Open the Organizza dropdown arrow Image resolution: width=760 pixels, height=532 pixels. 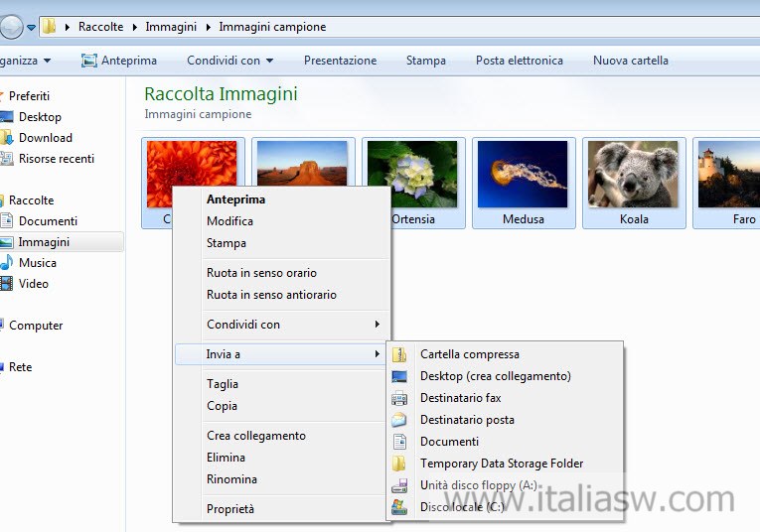pyautogui.click(x=47, y=61)
